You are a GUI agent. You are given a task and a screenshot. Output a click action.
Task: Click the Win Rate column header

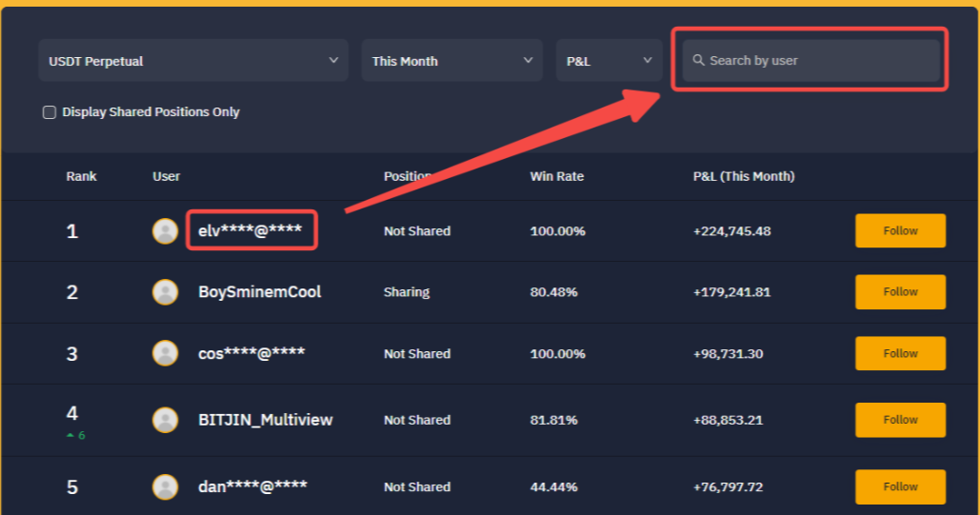(x=556, y=177)
